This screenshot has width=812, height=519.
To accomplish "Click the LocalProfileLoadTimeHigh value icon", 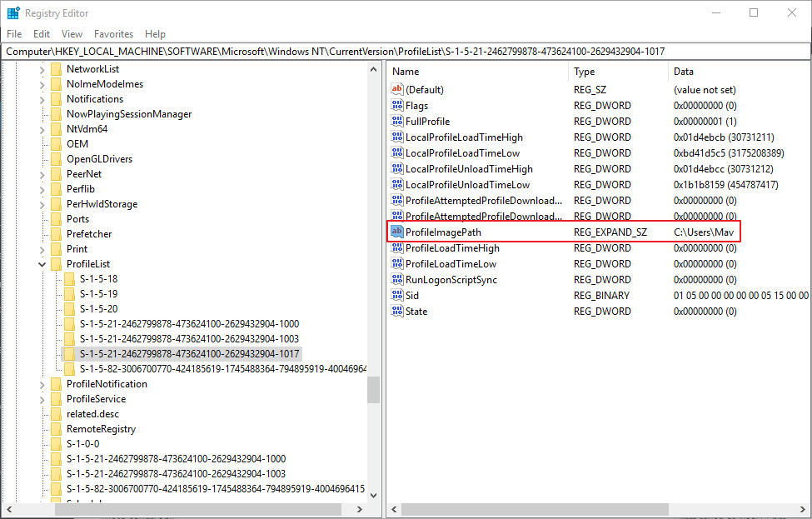I will click(x=397, y=137).
